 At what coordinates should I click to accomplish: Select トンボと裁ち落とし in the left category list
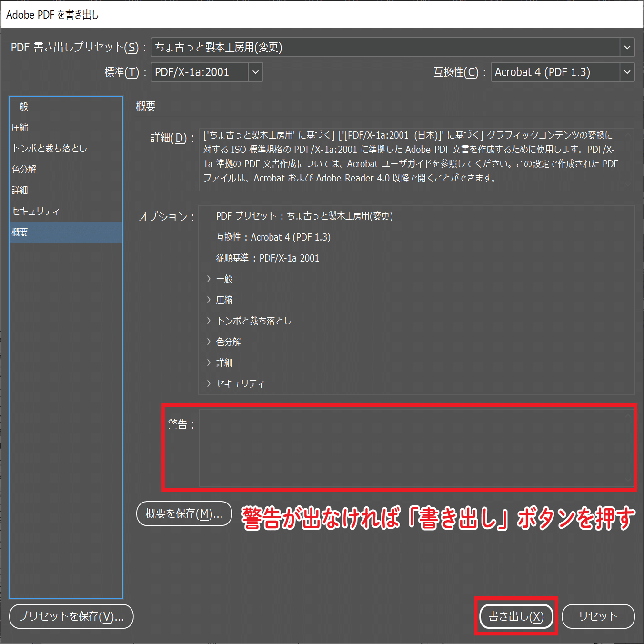point(66,149)
